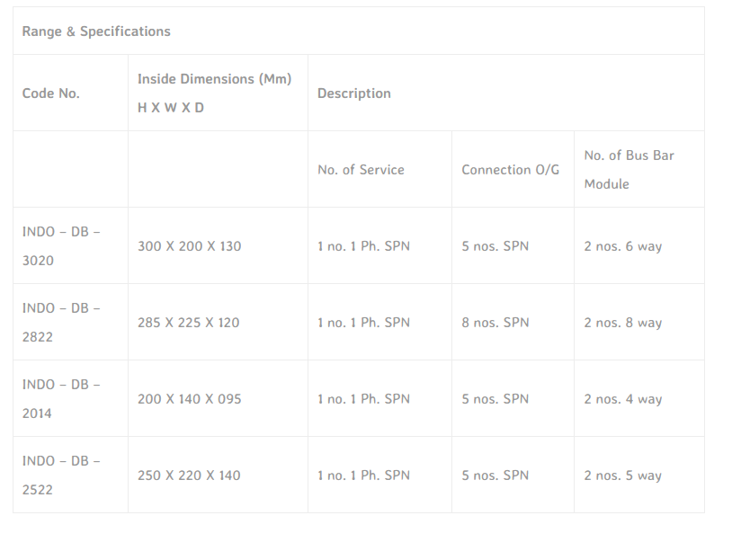The image size is (732, 560).
Task: Select the INDO – DB – 3020 code cell
Action: (61, 245)
